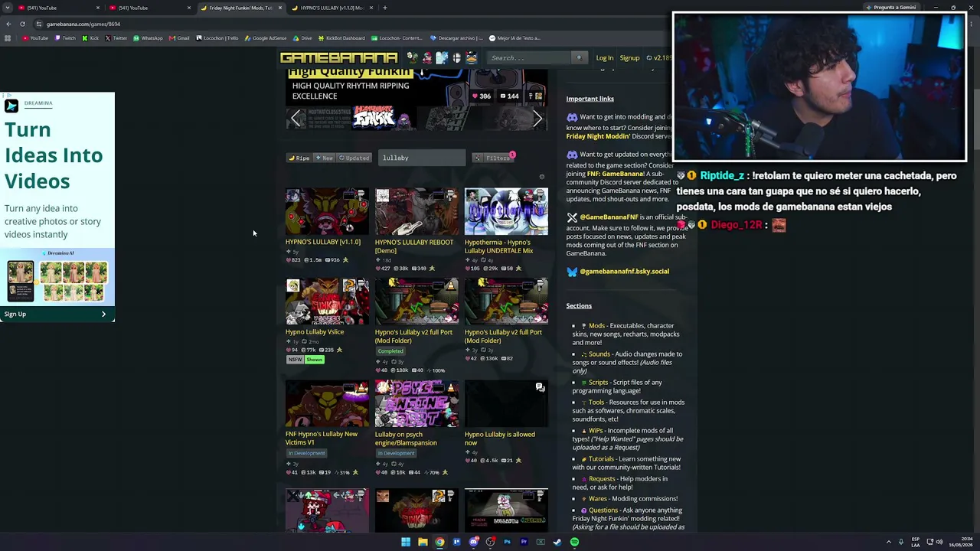Click the Log In link
Viewport: 980px width, 551px height.
click(x=604, y=58)
